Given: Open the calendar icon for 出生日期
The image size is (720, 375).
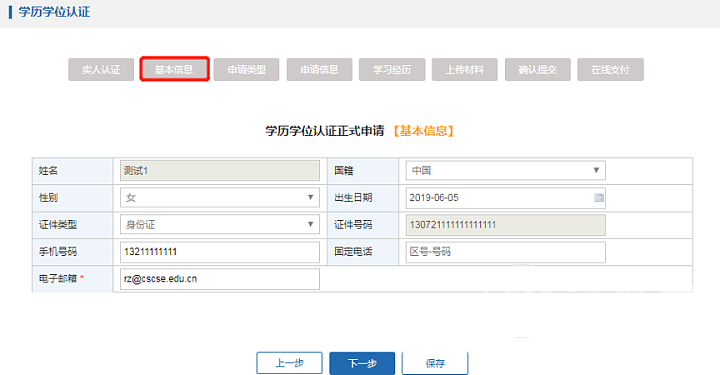Looking at the screenshot, I should coord(599,198).
